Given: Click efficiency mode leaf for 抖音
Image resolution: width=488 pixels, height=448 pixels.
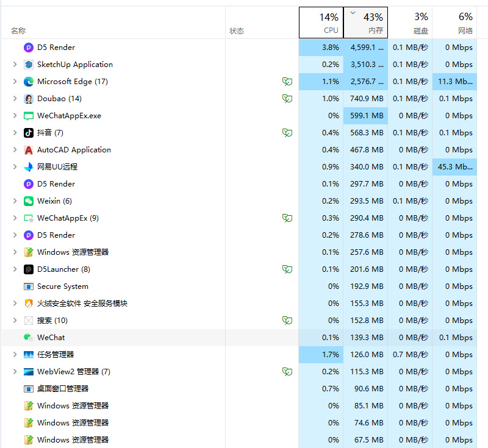Looking at the screenshot, I should tap(287, 133).
